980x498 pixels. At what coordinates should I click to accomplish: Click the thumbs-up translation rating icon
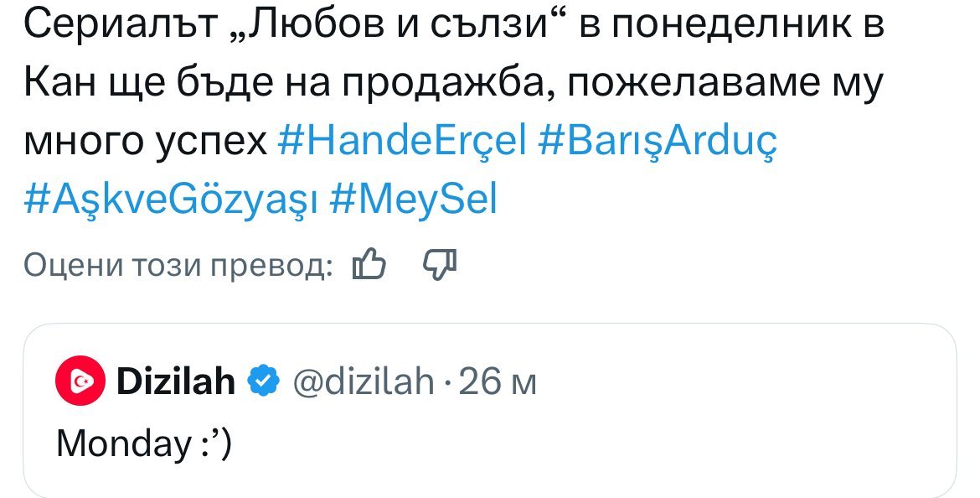coord(369,266)
